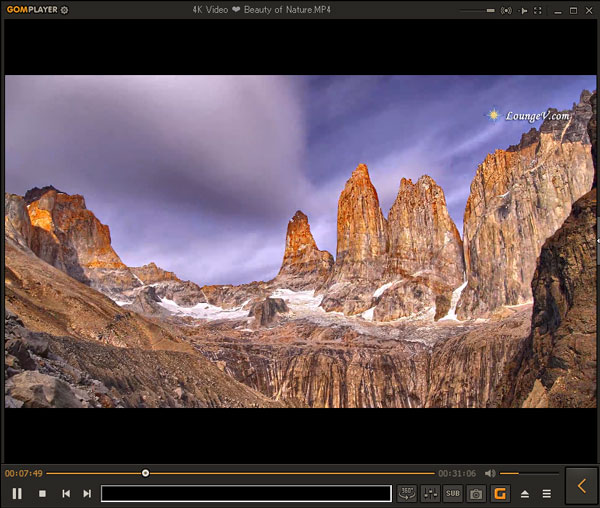Toggle subtitles with the SUB button
This screenshot has height=508, width=600.
pyautogui.click(x=453, y=493)
